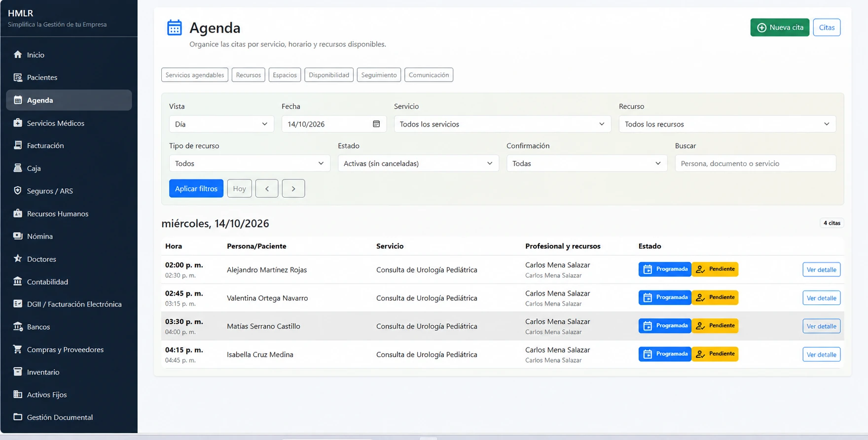Click the Facturación receipt icon
The width and height of the screenshot is (868, 440).
pyautogui.click(x=18, y=145)
